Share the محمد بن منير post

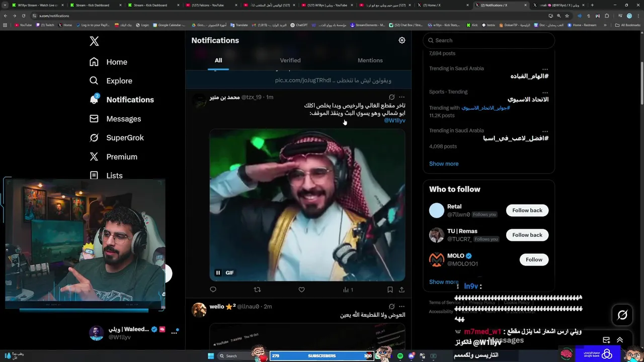point(401,290)
